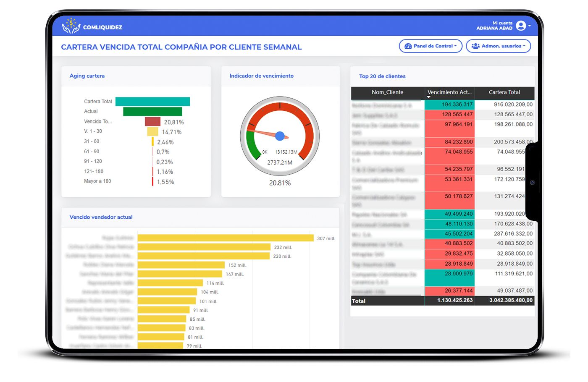588x382 pixels.
Task: Click the 194.336.317 table cell
Action: [x=450, y=105]
